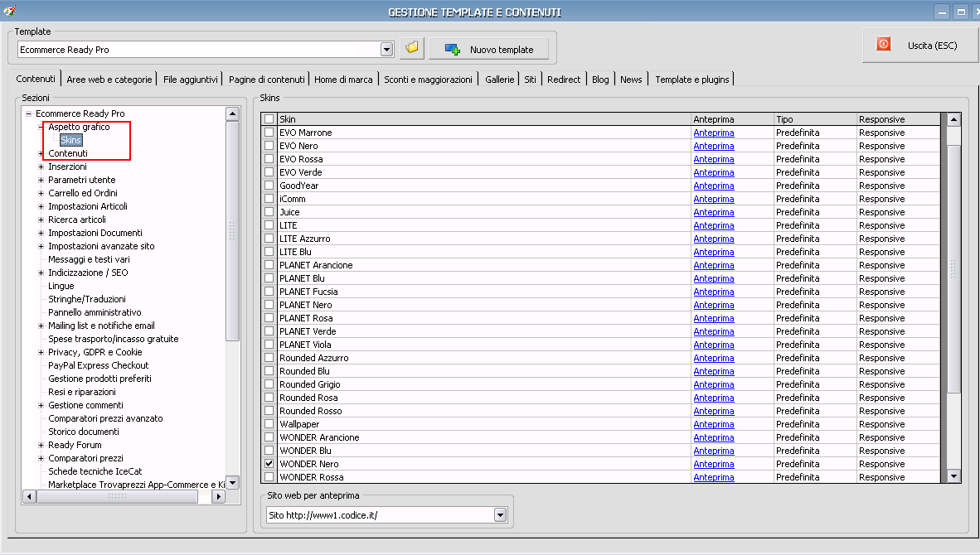Open the yellow folder icon beside template dropdown
The width and height of the screenshot is (980, 555).
click(x=412, y=48)
